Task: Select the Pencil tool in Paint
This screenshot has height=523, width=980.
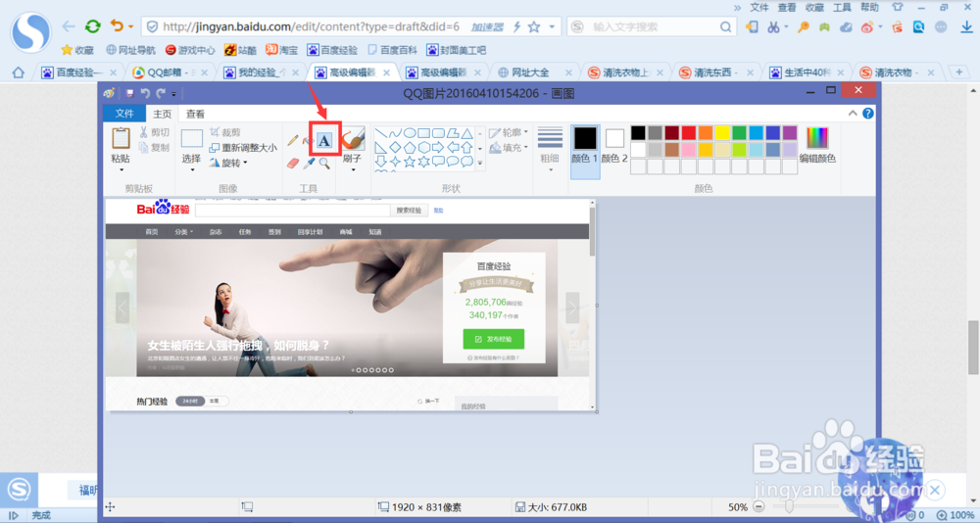Action: click(292, 140)
